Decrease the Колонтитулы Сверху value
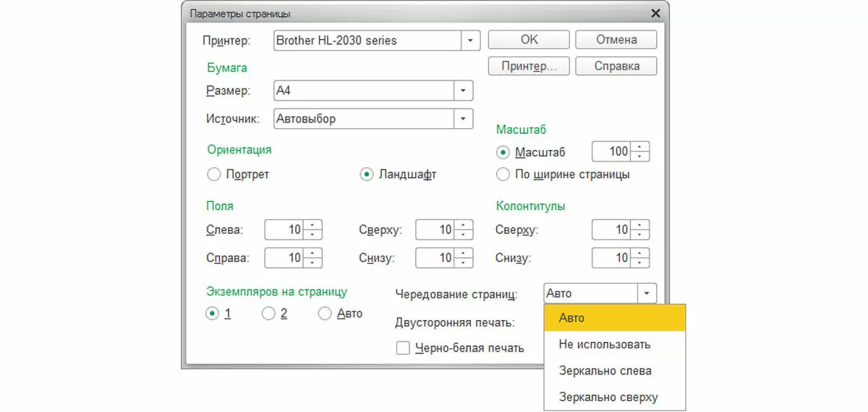This screenshot has height=412, width=868. pyautogui.click(x=640, y=235)
